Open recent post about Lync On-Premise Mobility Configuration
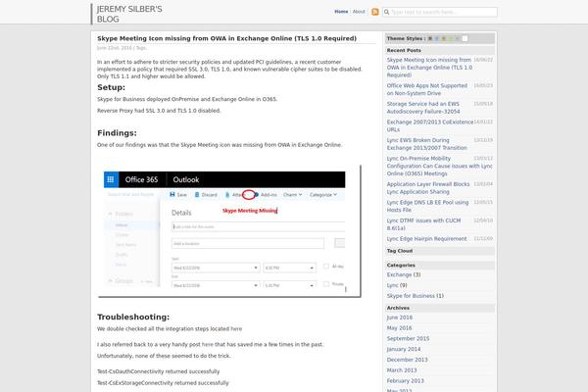 (x=439, y=166)
